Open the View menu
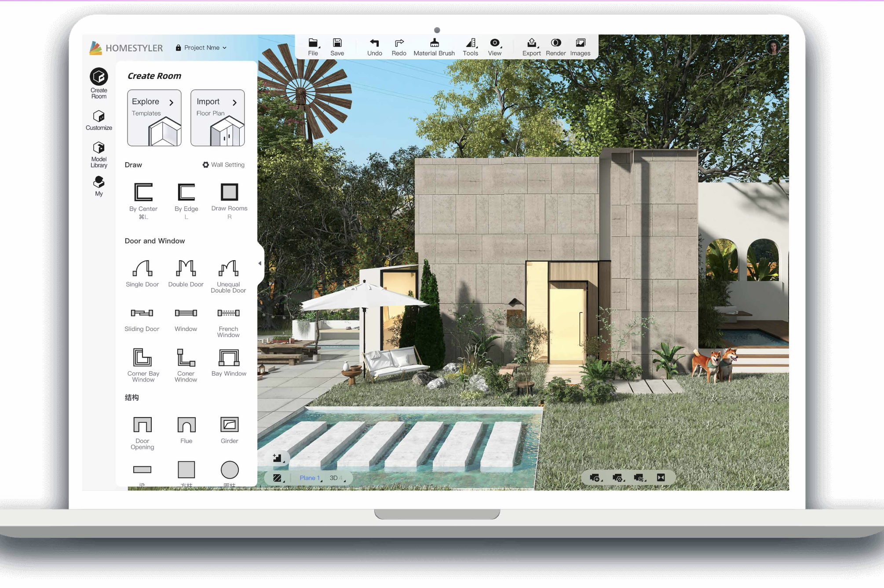This screenshot has width=884, height=588. [494, 47]
